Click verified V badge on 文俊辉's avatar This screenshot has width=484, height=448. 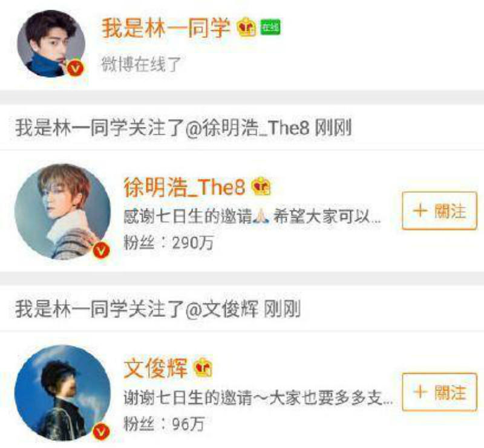101,431
